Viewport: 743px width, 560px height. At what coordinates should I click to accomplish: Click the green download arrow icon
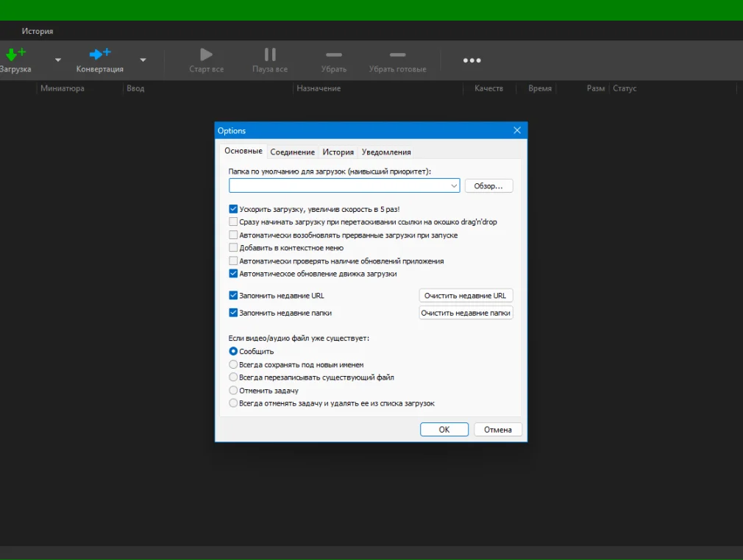(x=15, y=54)
